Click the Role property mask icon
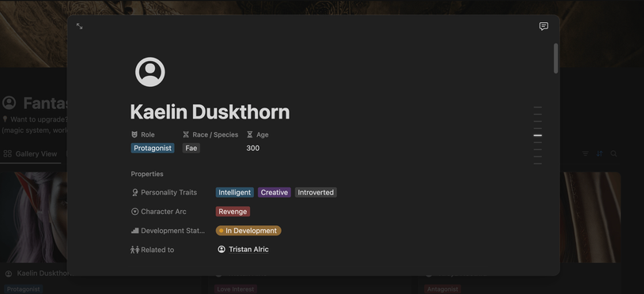The width and height of the screenshot is (644, 294). [x=134, y=134]
